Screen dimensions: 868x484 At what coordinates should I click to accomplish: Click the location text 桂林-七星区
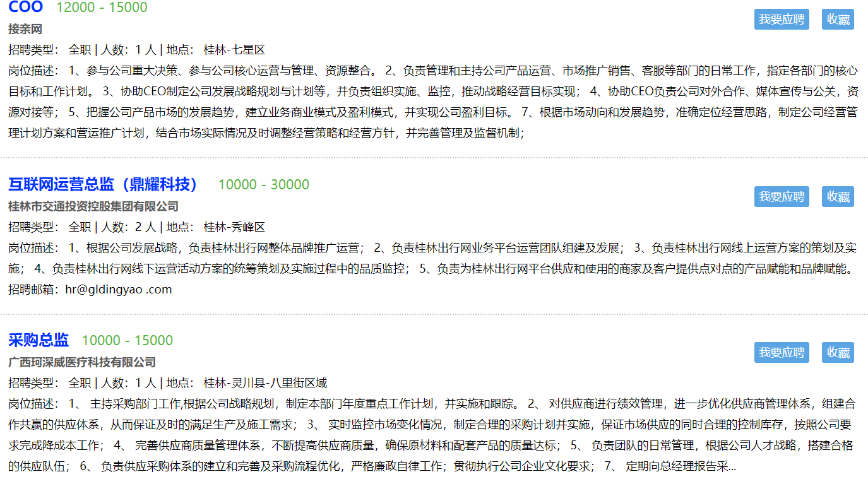tap(234, 50)
